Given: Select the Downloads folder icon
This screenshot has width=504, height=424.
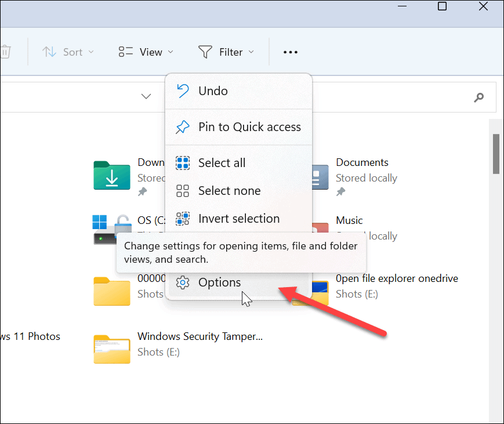Looking at the screenshot, I should point(112,175).
